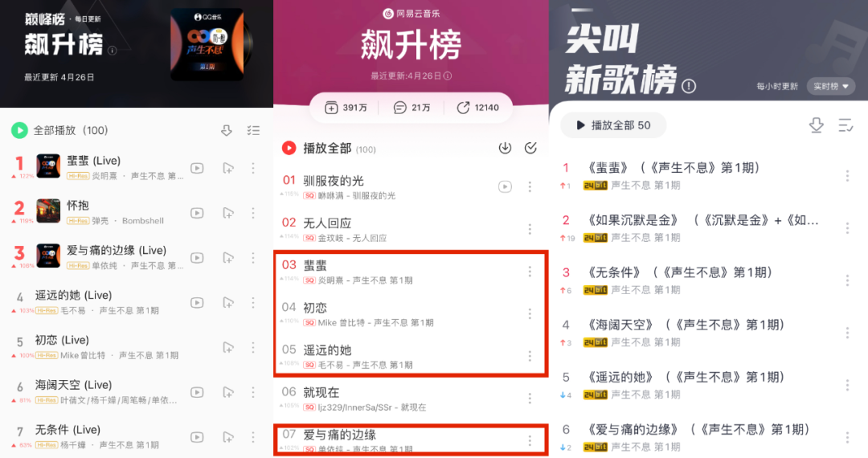Screen dimensions: 868x458
Task: Play all 100 songs with the green play icon
Action: (x=19, y=130)
